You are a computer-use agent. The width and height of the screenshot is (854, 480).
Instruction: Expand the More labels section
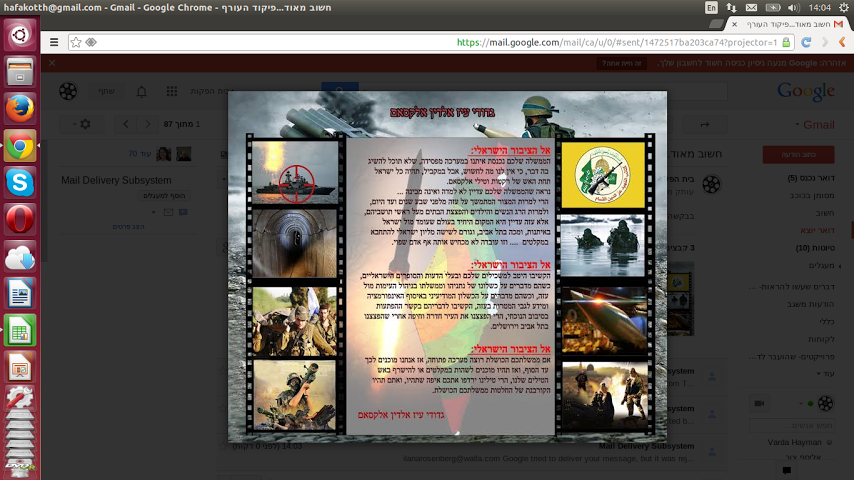(x=825, y=374)
